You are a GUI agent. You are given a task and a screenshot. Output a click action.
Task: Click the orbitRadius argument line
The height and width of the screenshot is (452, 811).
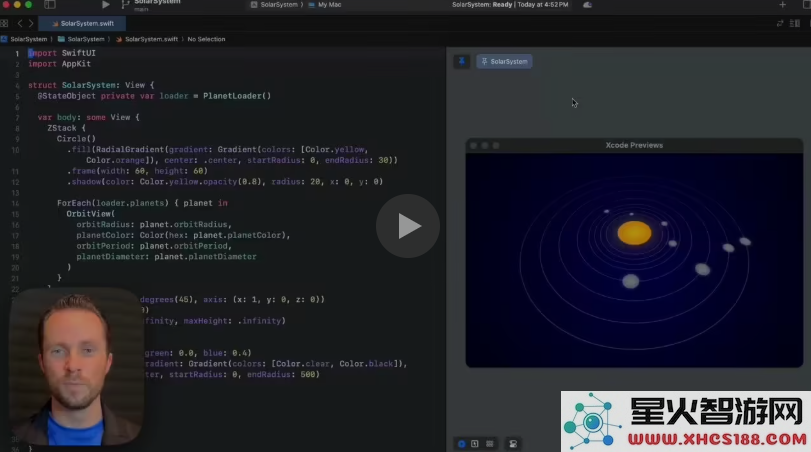click(x=154, y=225)
